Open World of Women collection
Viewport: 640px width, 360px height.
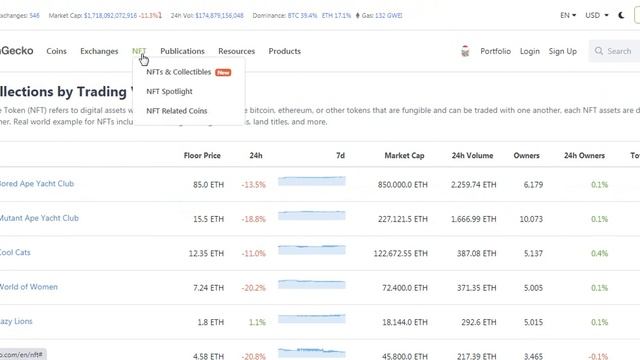coord(28,287)
